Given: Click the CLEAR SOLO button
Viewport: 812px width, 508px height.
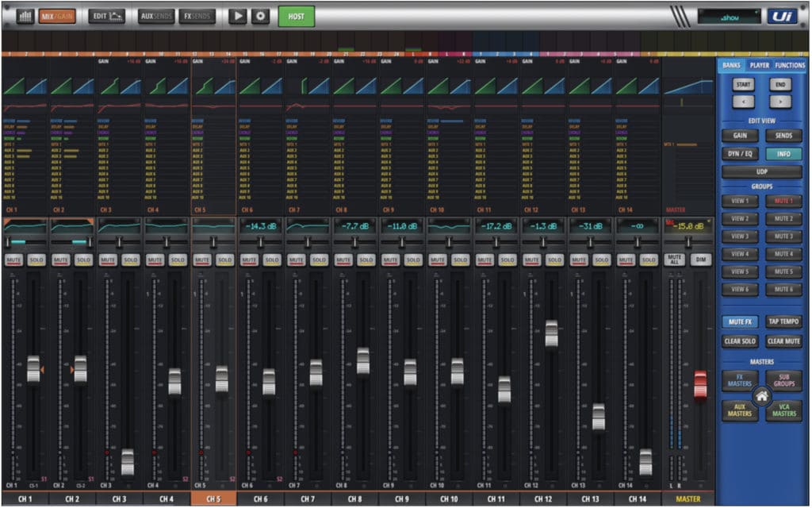Looking at the screenshot, I should [x=739, y=341].
